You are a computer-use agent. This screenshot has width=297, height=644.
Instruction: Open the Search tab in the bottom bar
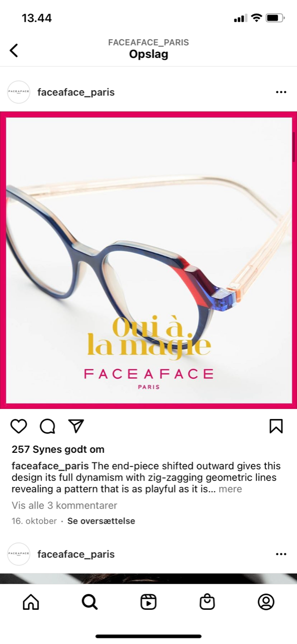[89, 602]
